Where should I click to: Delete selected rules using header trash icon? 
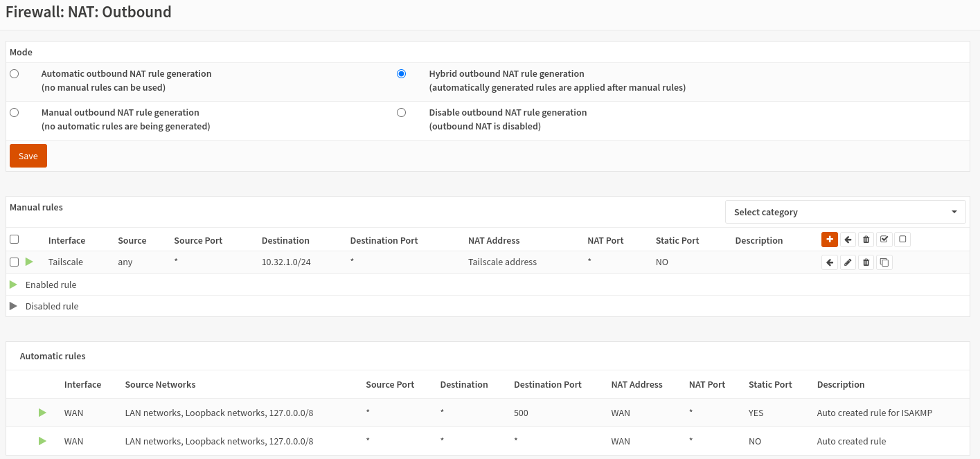coord(866,240)
